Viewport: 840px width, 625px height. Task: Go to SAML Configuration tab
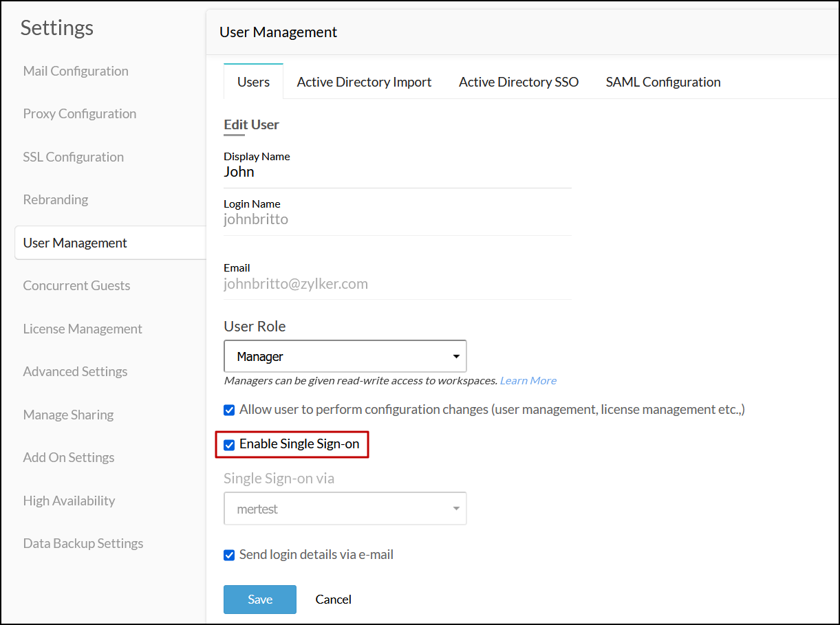(x=663, y=82)
